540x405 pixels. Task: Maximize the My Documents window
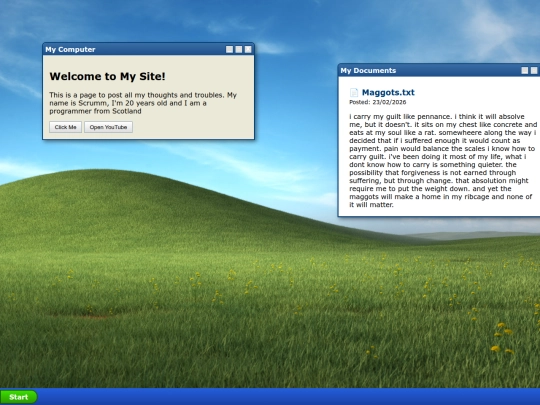534,70
